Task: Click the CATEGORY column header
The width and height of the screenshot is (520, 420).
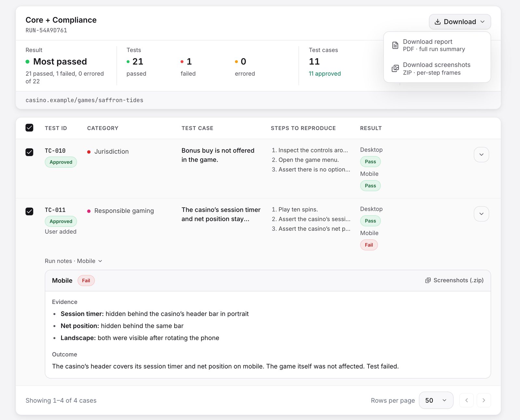Action: coord(103,128)
